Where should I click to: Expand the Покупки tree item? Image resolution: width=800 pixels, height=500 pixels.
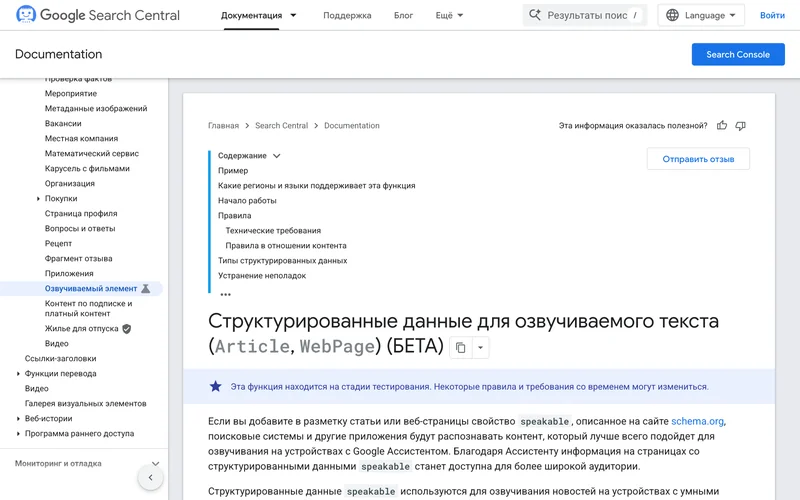point(38,198)
